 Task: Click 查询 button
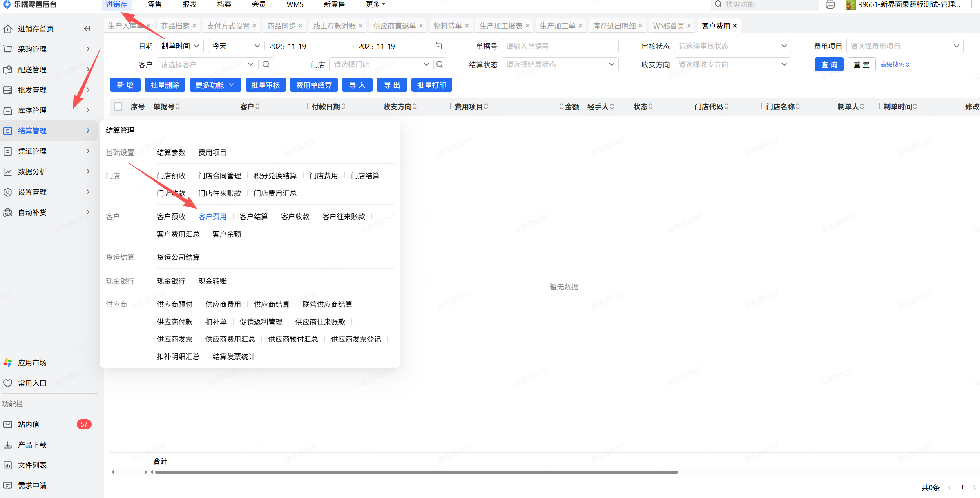[829, 64]
